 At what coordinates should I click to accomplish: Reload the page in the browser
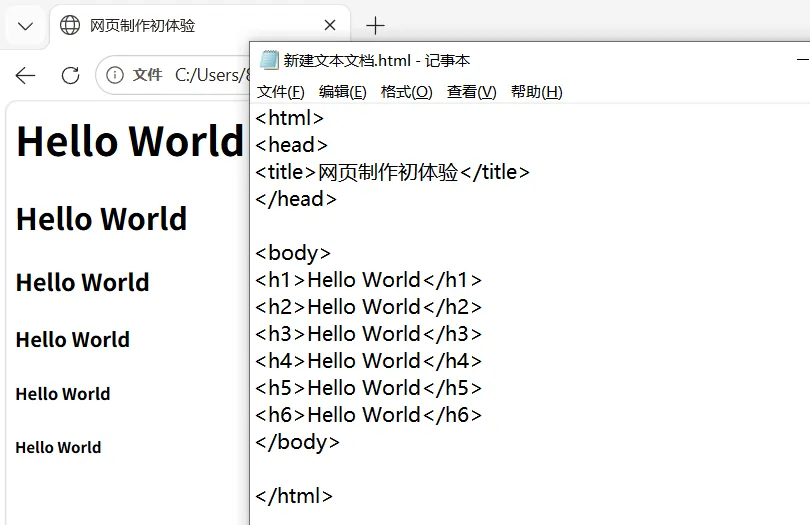(70, 75)
